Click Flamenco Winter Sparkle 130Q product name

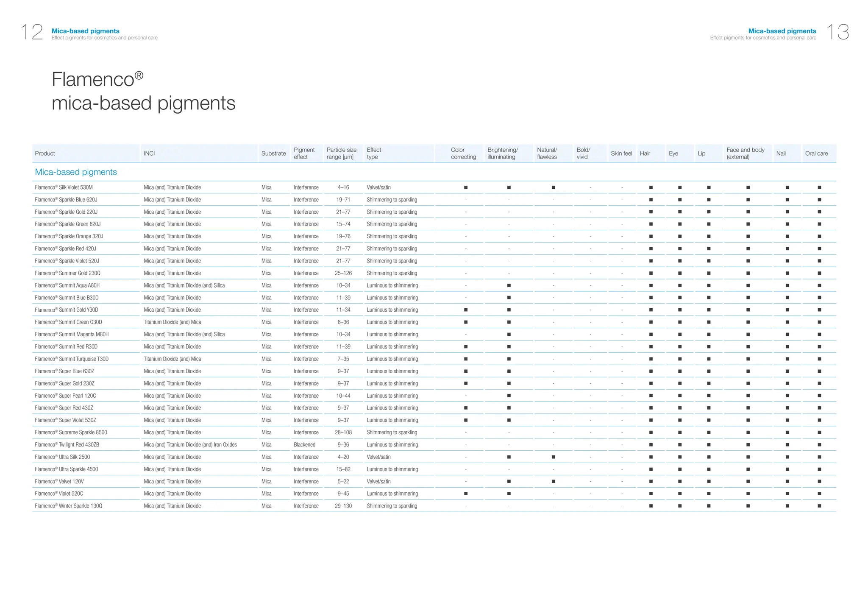click(69, 506)
